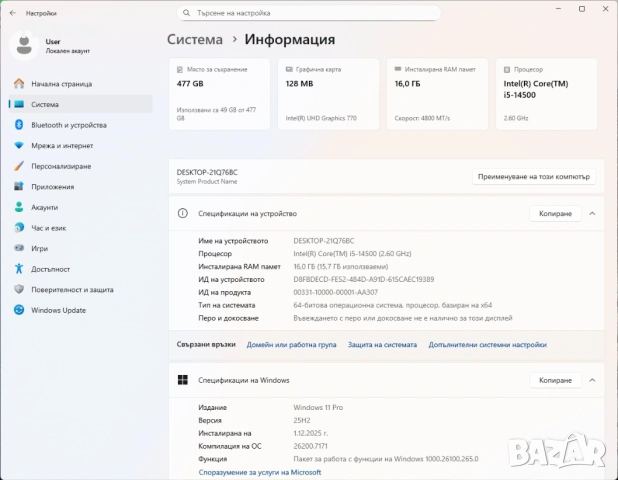Image resolution: width=618 pixels, height=480 pixels.
Task: Click install date 1.12.2025 г.
Action: click(310, 433)
